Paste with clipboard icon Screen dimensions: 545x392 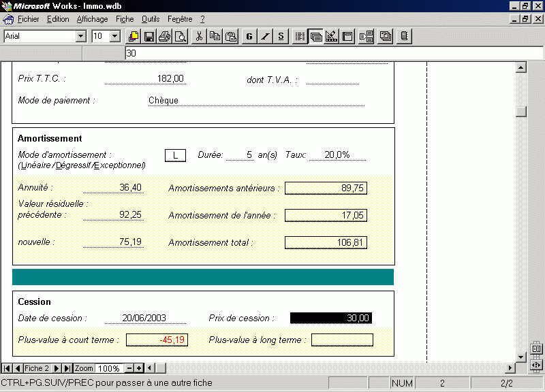(x=231, y=36)
